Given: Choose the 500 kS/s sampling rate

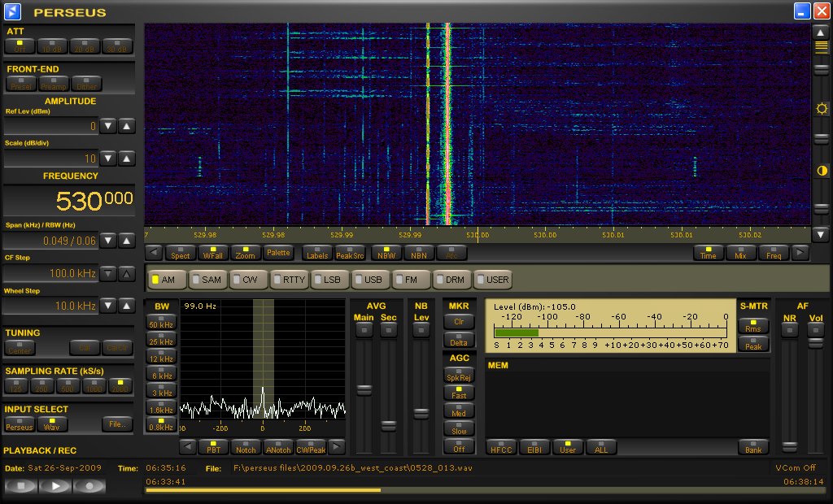Looking at the screenshot, I should (68, 386).
